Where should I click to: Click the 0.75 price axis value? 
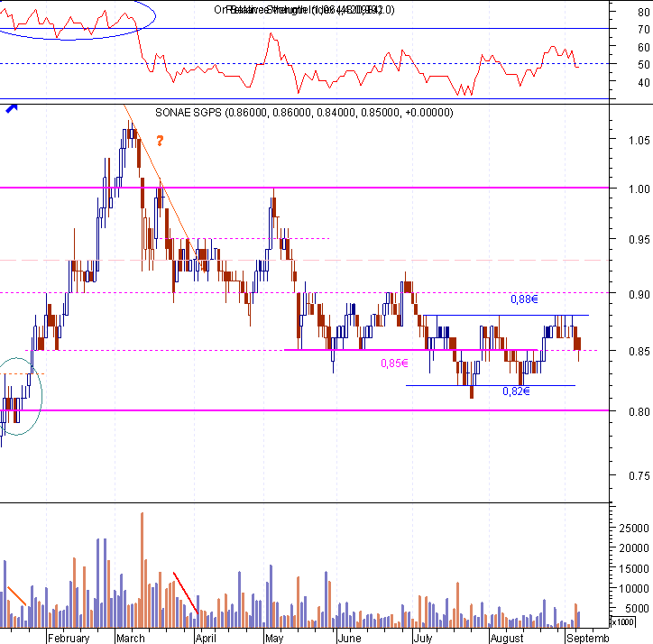[x=639, y=475]
